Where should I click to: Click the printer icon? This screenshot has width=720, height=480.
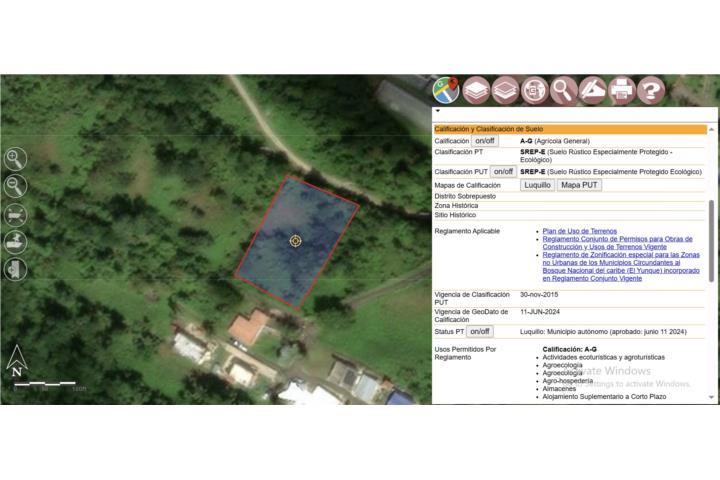coord(622,90)
